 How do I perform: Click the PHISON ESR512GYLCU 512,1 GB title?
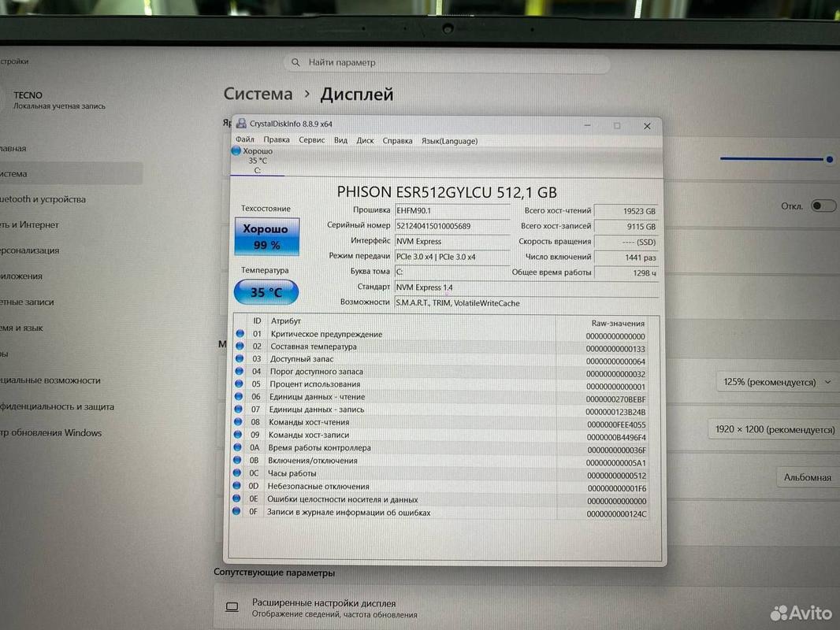(x=447, y=192)
